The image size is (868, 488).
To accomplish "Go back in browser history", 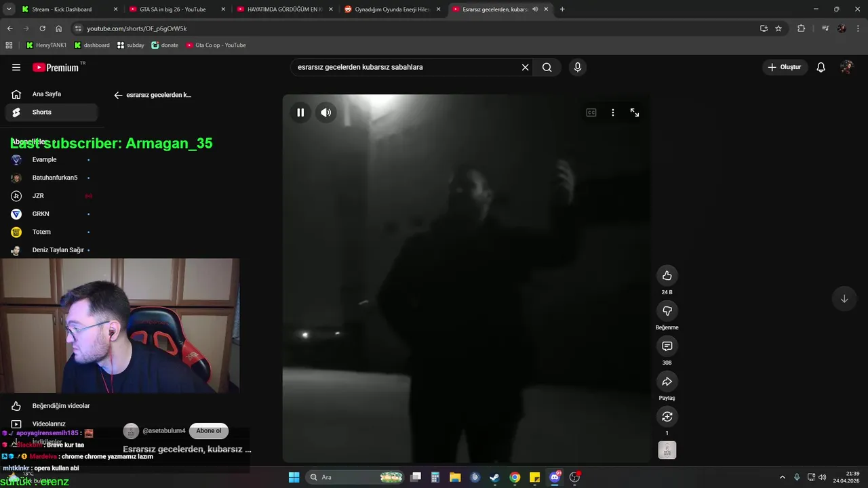I will 9,28.
